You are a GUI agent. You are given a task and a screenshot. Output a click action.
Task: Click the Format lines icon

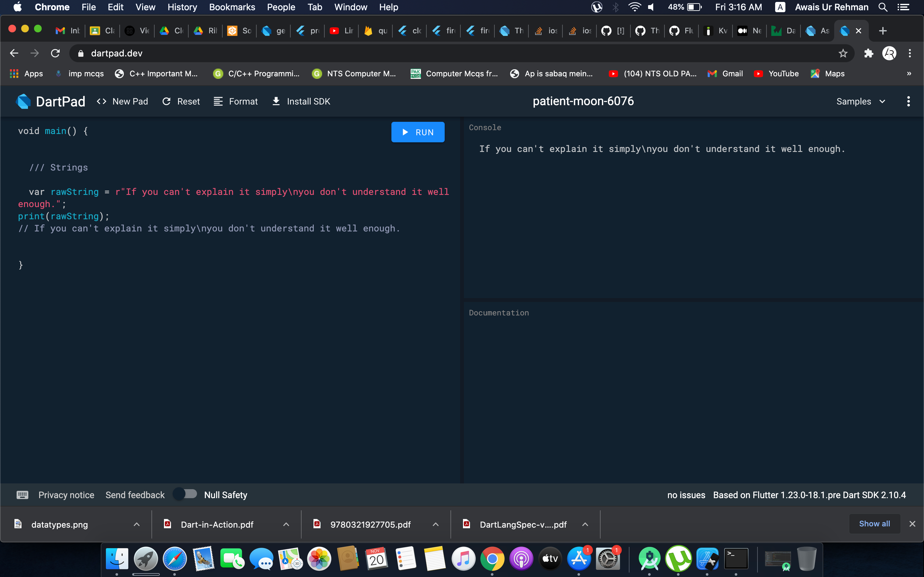click(218, 101)
